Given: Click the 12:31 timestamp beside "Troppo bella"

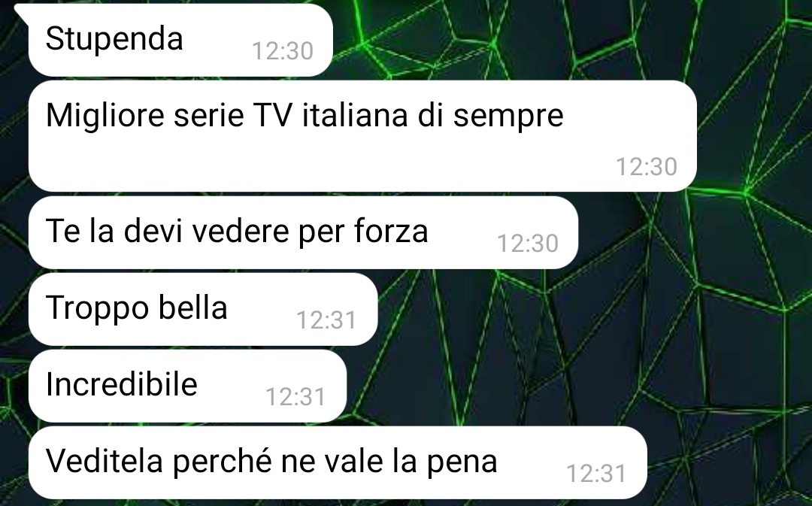Looking at the screenshot, I should tap(326, 320).
